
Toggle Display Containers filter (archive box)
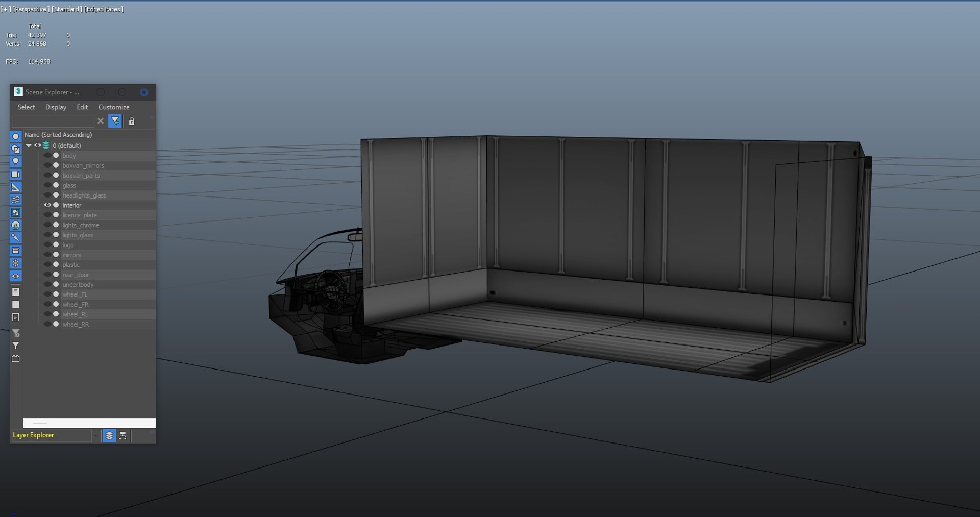click(x=15, y=251)
